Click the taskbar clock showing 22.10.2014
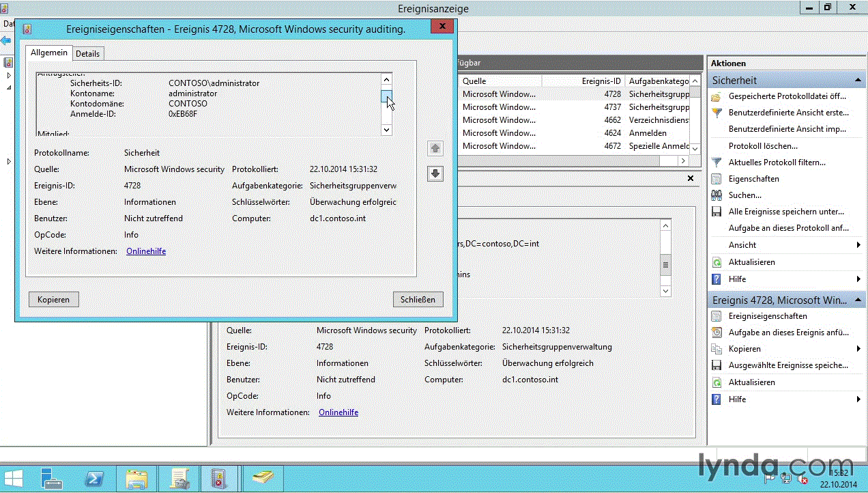 point(839,479)
